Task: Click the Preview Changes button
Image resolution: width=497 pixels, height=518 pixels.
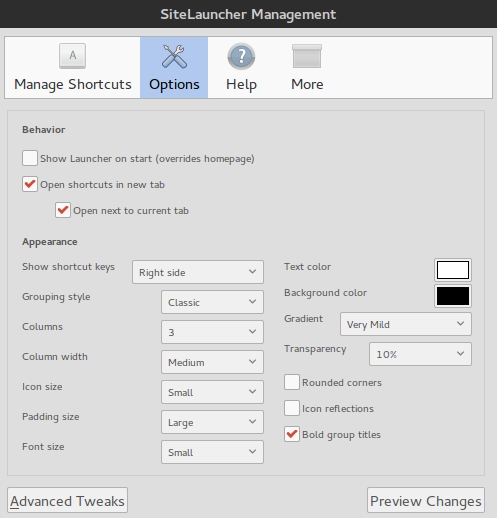Action: click(x=426, y=500)
